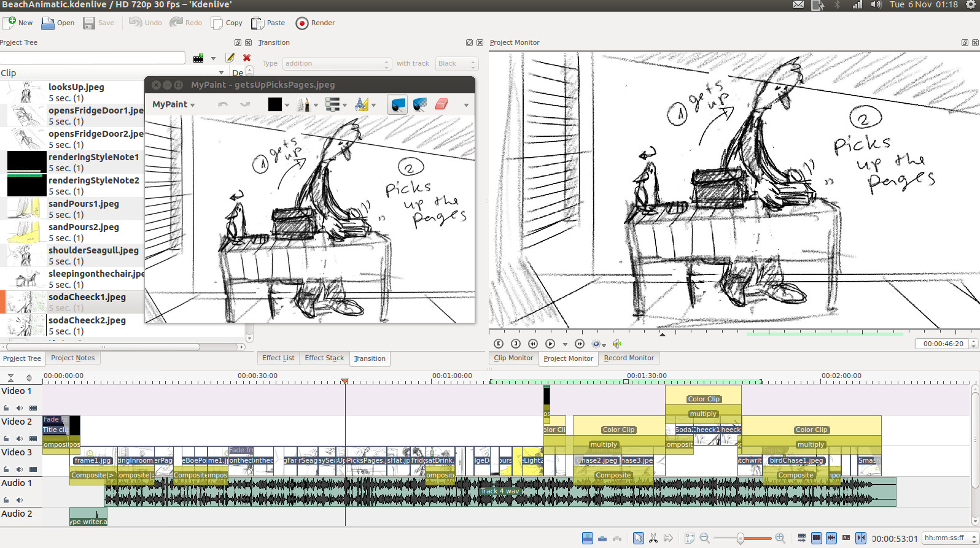The image size is (980, 548).
Task: Select the blue paint mode in MyPaint
Action: click(x=398, y=105)
